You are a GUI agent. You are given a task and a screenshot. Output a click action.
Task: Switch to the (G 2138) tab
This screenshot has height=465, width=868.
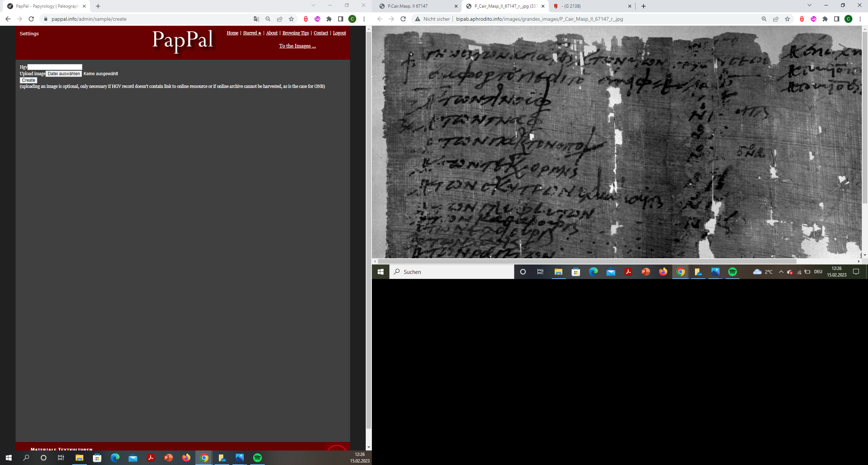coord(592,6)
